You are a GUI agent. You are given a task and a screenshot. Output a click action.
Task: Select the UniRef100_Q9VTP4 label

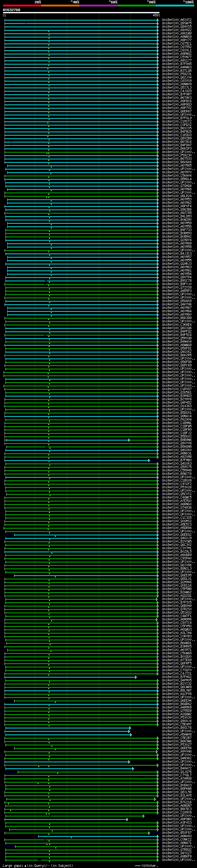pos(176,277)
